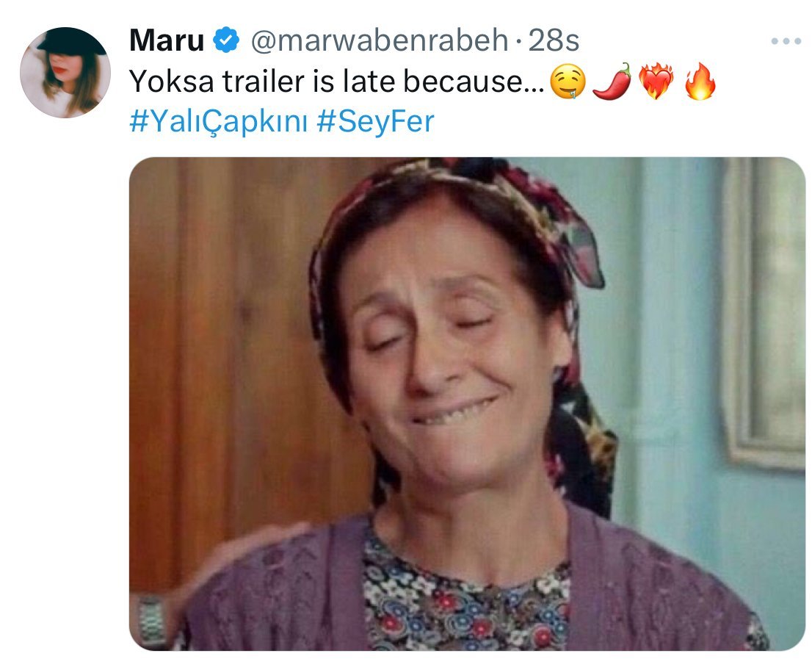The width and height of the screenshot is (812, 670).
Task: Click the fire flame emoji
Action: (x=700, y=82)
